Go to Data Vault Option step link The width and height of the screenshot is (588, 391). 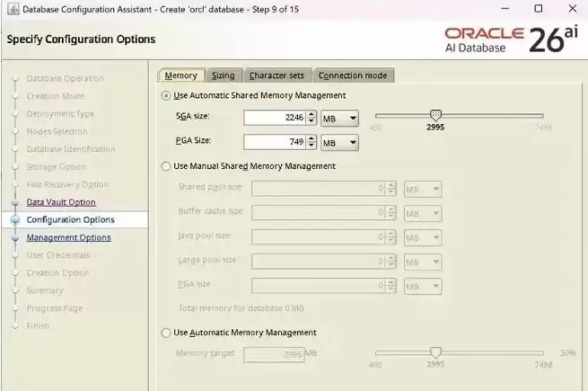(61, 202)
